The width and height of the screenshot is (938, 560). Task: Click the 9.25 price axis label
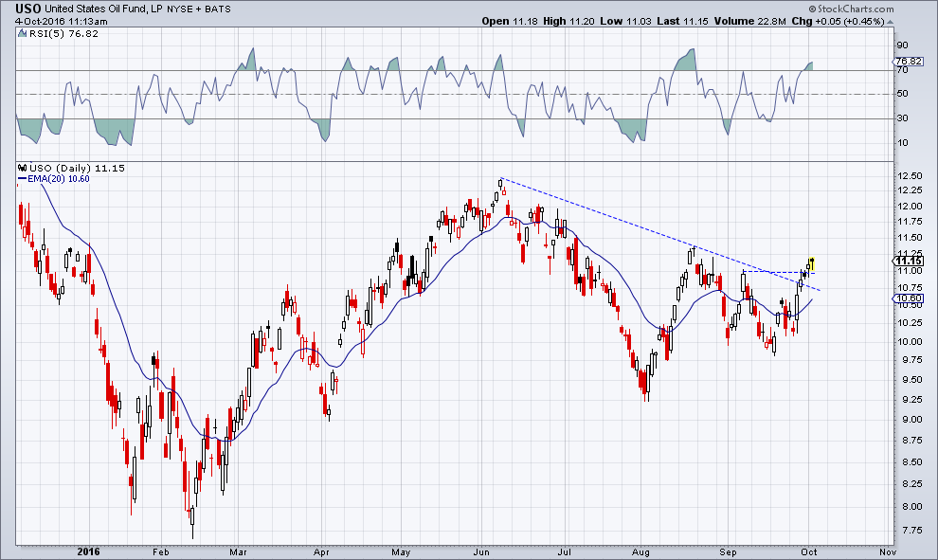pos(910,399)
